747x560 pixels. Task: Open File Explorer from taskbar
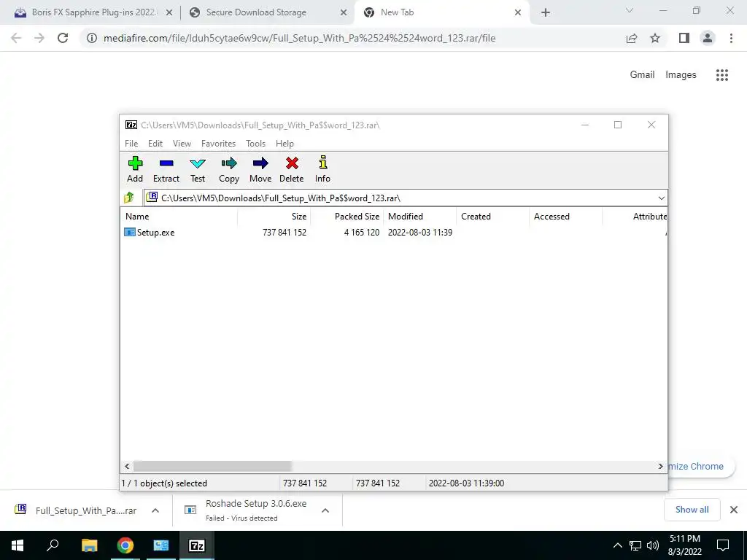(89, 545)
